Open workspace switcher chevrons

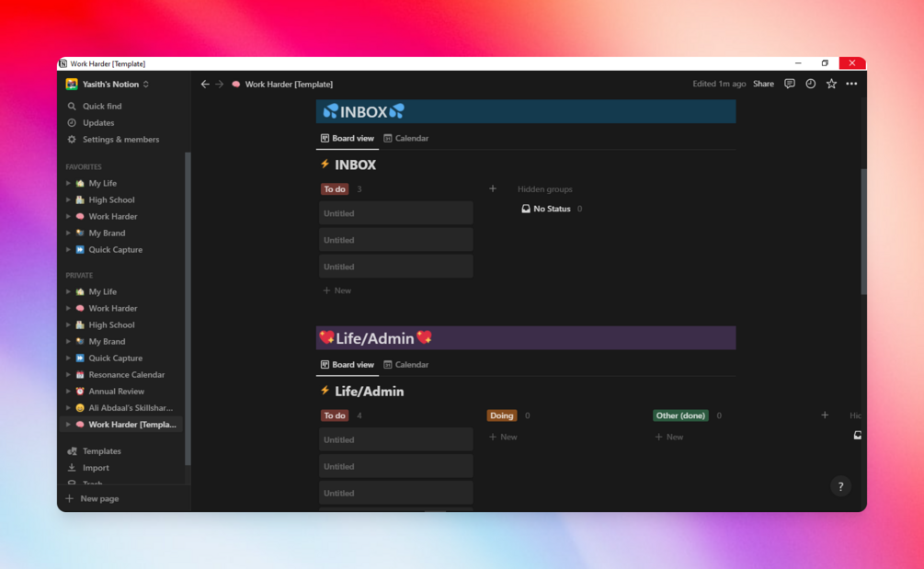[146, 85]
